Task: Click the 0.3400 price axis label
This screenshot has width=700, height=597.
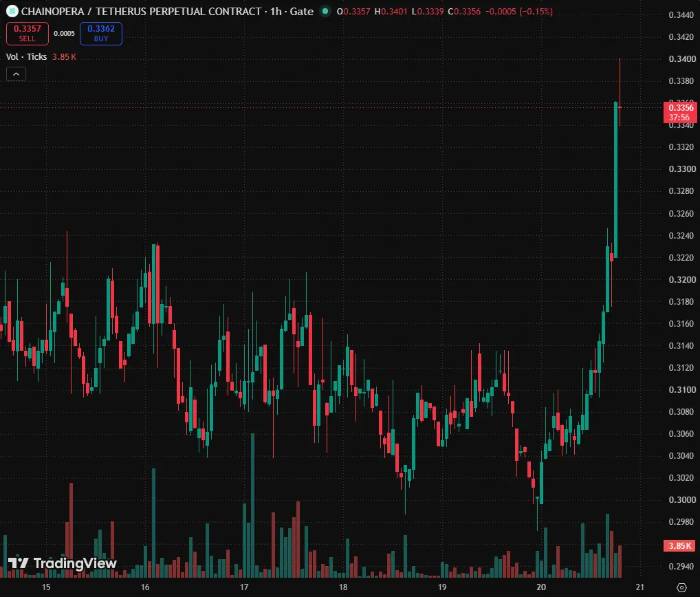Action: 682,58
